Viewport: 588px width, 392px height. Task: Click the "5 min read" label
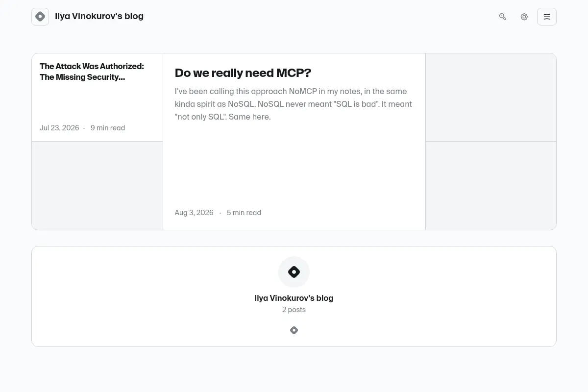(x=244, y=213)
